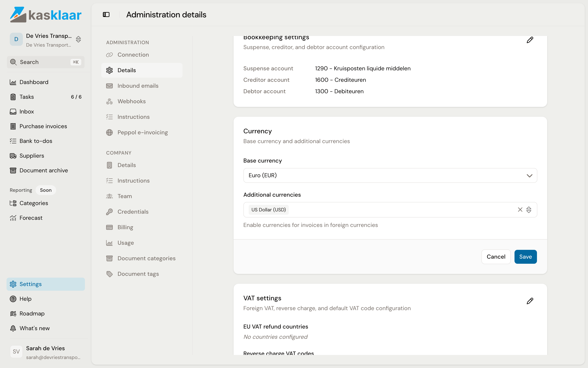The image size is (588, 368).
Task: Open Suppliers page
Action: pos(46,156)
